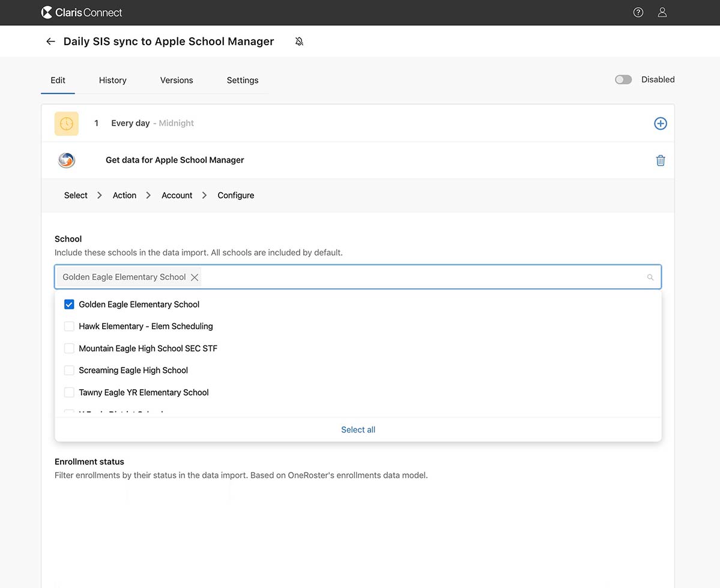
Task: Go to the Action breadcrumb step
Action: click(x=124, y=195)
